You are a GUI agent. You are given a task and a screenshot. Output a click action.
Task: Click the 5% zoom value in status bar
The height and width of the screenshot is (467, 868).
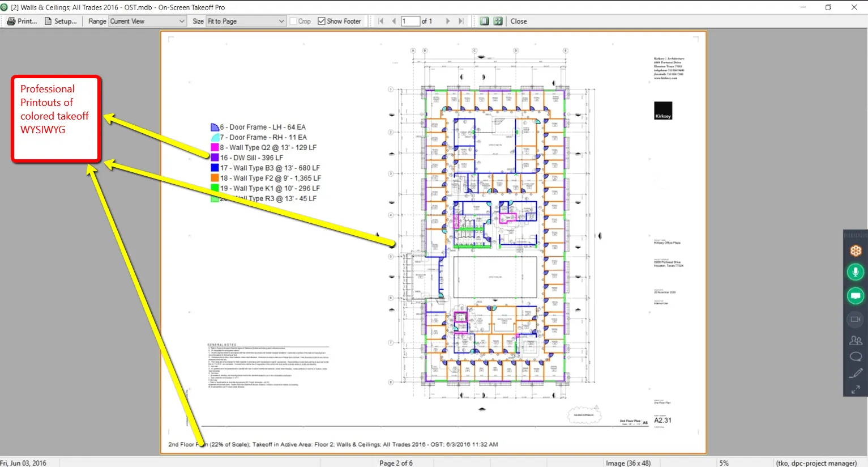724,463
